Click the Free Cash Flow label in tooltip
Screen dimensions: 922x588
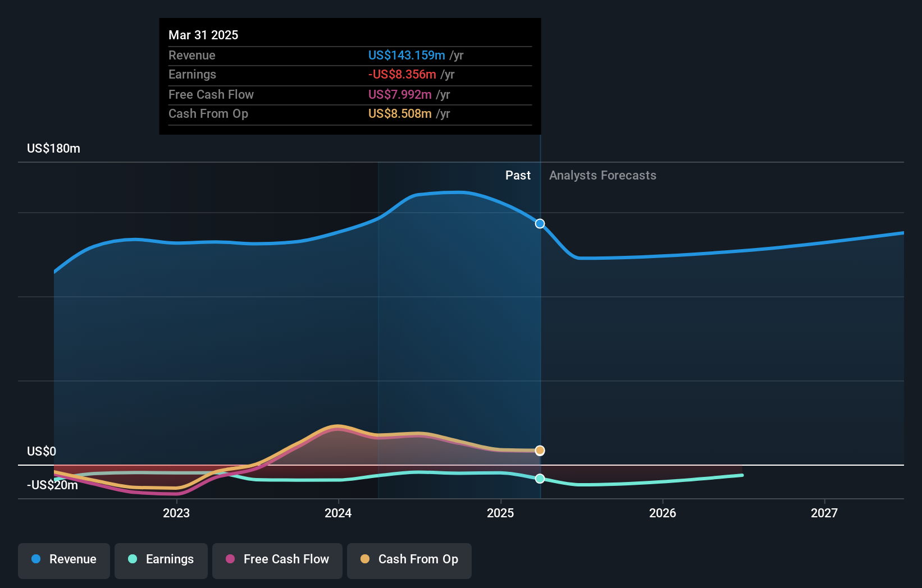click(211, 95)
